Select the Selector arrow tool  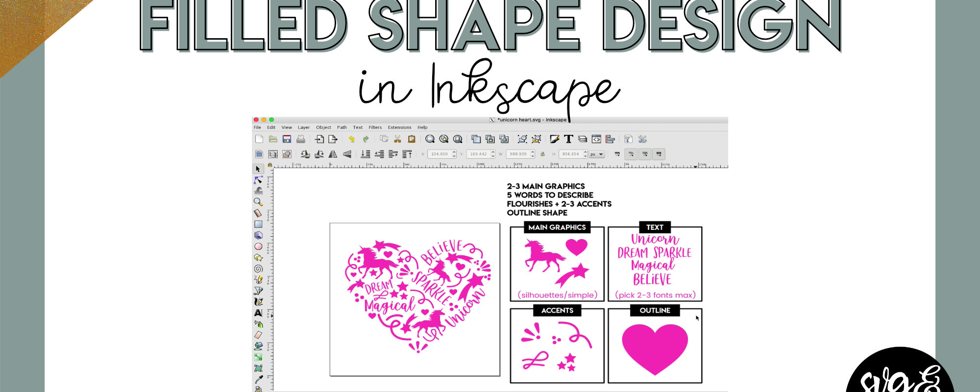(258, 169)
